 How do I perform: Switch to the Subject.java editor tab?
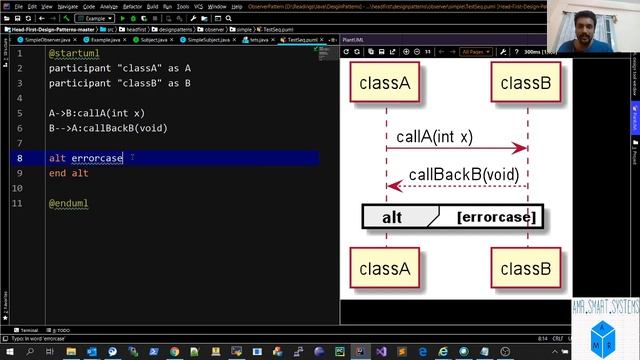pos(153,40)
